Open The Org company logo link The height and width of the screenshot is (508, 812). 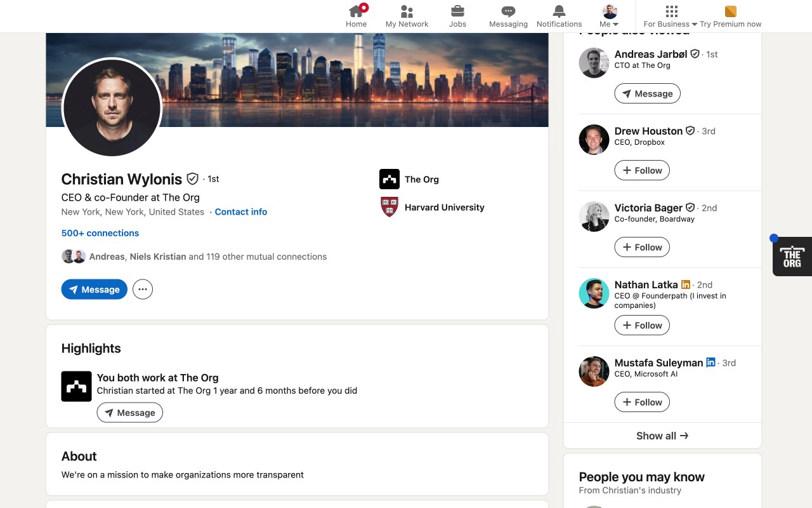(x=390, y=179)
